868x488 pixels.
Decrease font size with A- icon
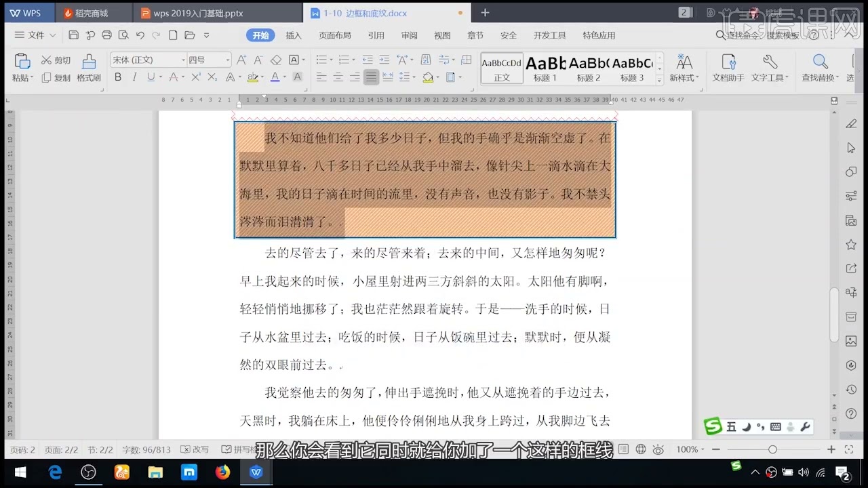click(x=259, y=60)
